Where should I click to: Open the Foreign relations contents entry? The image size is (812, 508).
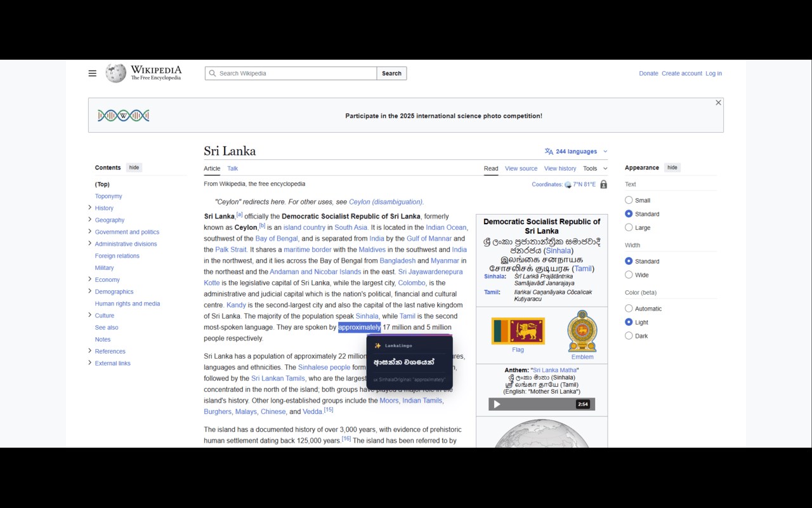[x=117, y=256]
